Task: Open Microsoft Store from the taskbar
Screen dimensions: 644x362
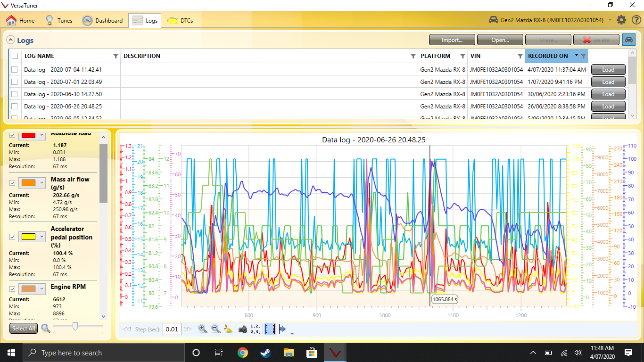Action: pos(312,353)
